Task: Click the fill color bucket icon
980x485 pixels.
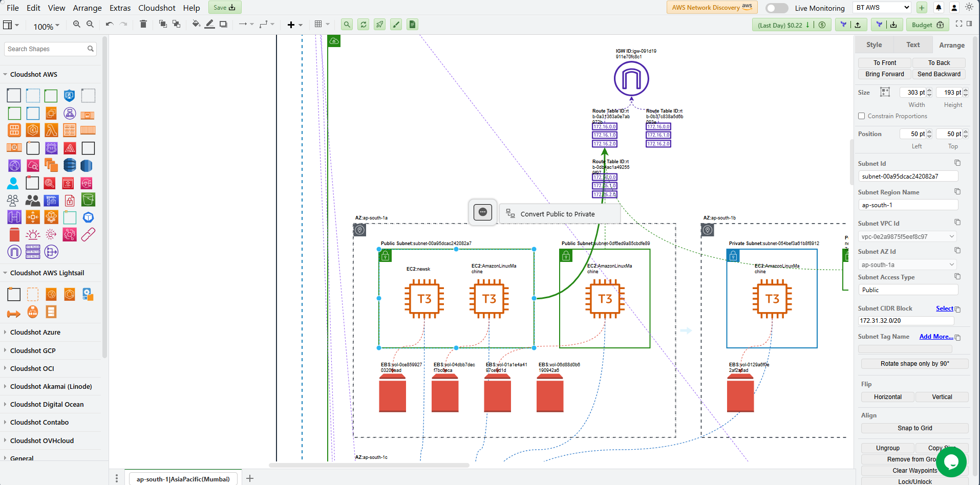Action: tap(196, 24)
